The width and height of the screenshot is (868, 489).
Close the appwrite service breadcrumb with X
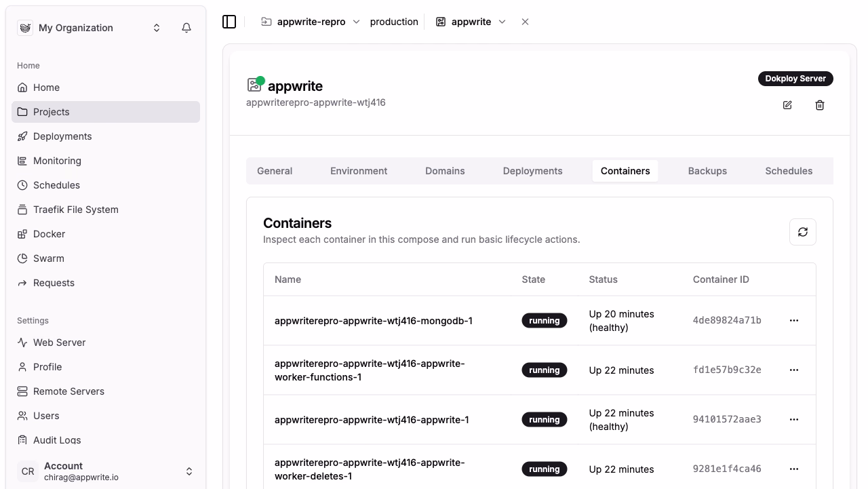click(525, 22)
